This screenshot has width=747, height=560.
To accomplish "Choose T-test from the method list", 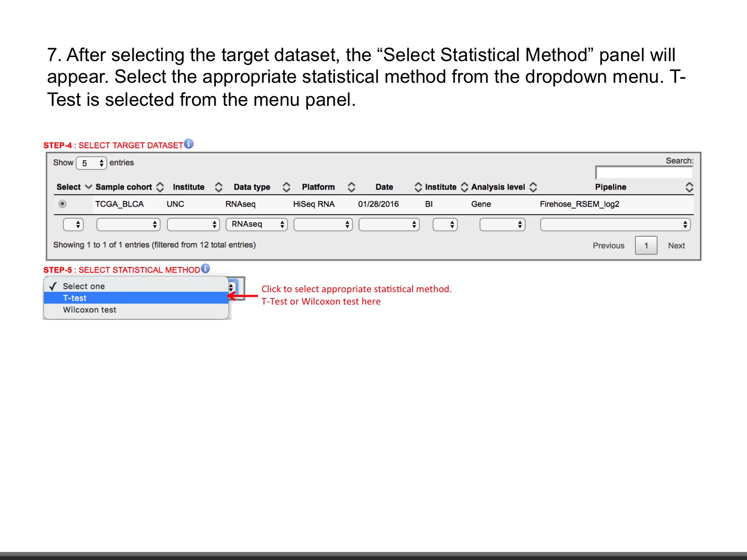I will (135, 298).
